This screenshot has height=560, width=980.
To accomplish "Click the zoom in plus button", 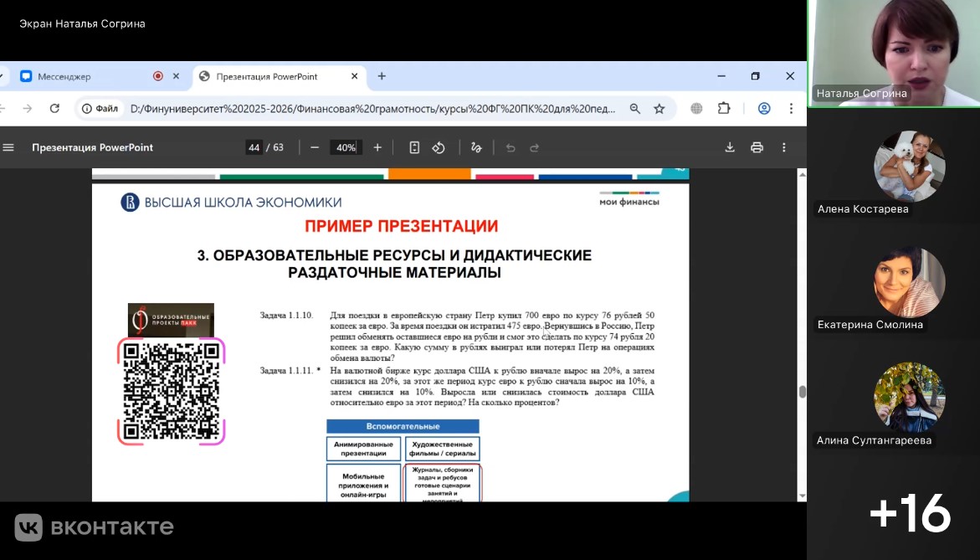I will point(377,147).
